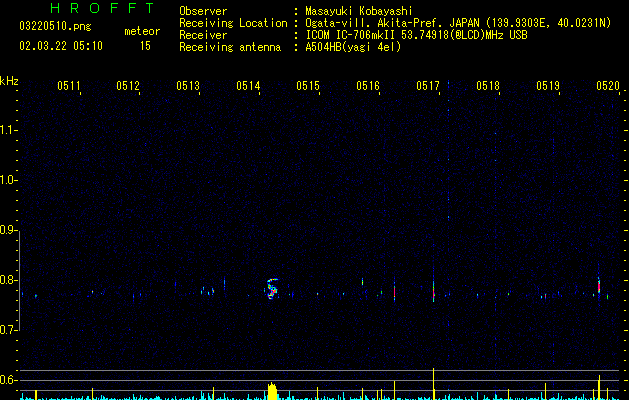Click the red meteor echo near 0520
This screenshot has height=400, width=629.
[599, 285]
